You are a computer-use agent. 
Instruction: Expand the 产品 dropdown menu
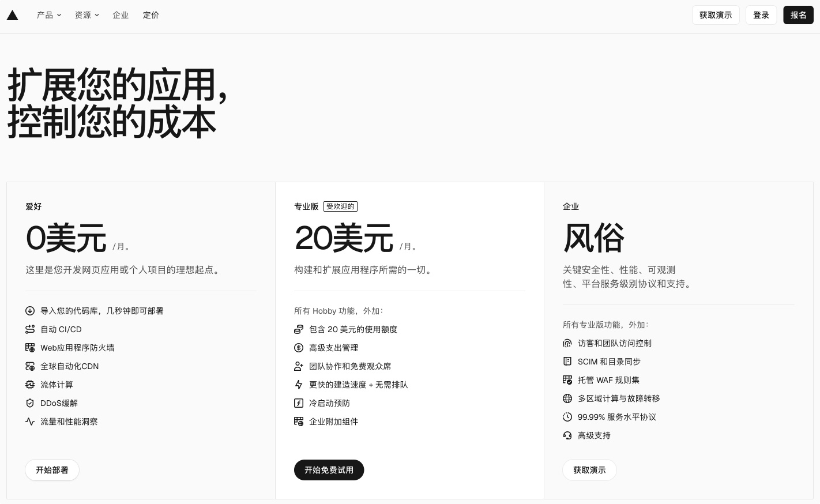pos(49,15)
